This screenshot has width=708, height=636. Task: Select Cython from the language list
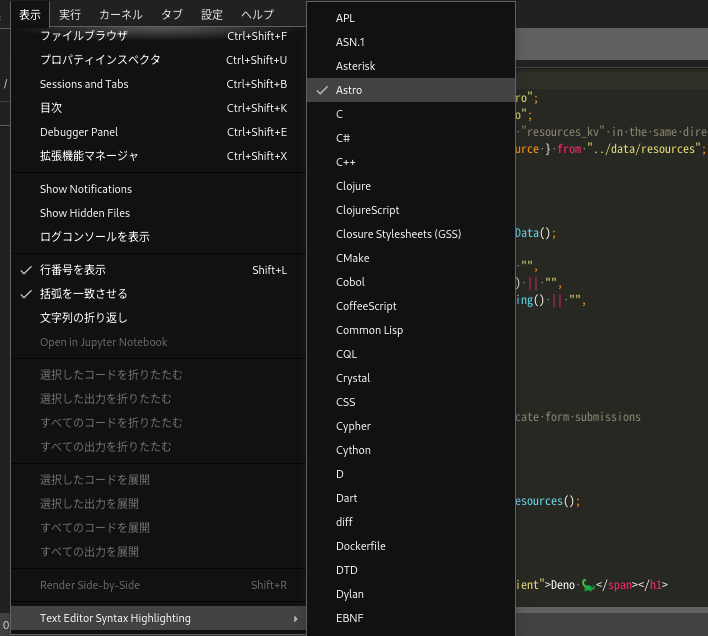(x=353, y=450)
